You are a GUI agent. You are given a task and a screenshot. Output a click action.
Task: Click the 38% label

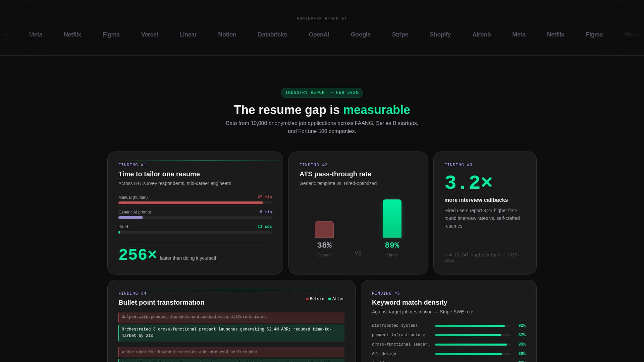tap(324, 245)
